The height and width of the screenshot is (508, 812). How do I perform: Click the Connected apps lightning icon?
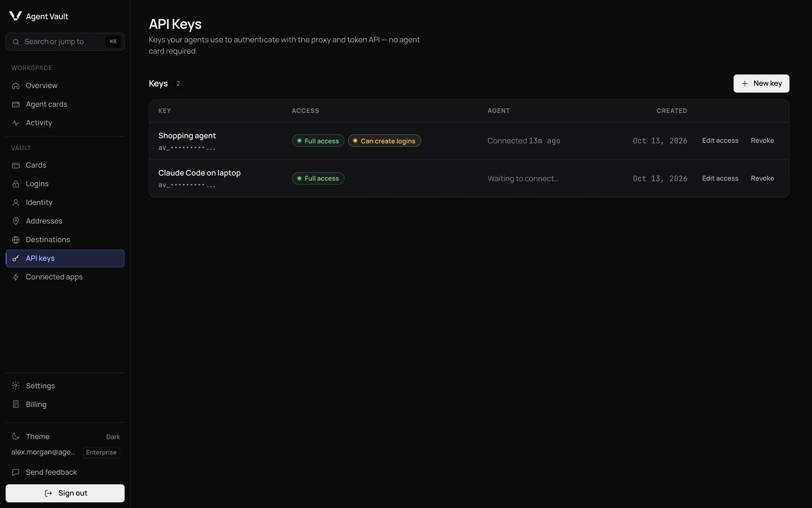point(16,277)
